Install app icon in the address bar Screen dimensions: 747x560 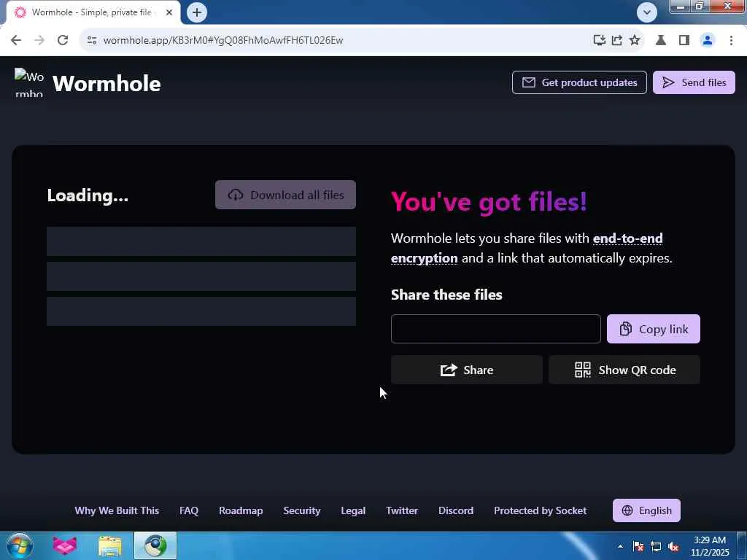click(x=600, y=40)
